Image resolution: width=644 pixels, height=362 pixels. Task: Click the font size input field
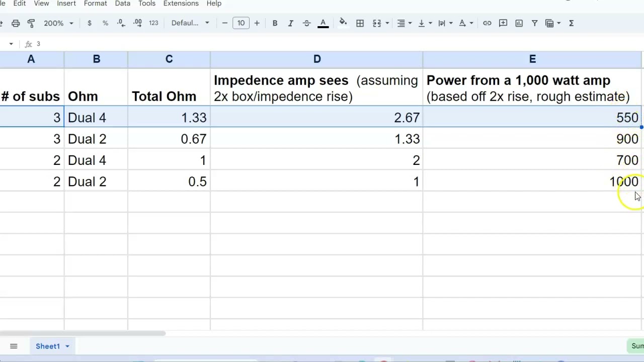[241, 23]
